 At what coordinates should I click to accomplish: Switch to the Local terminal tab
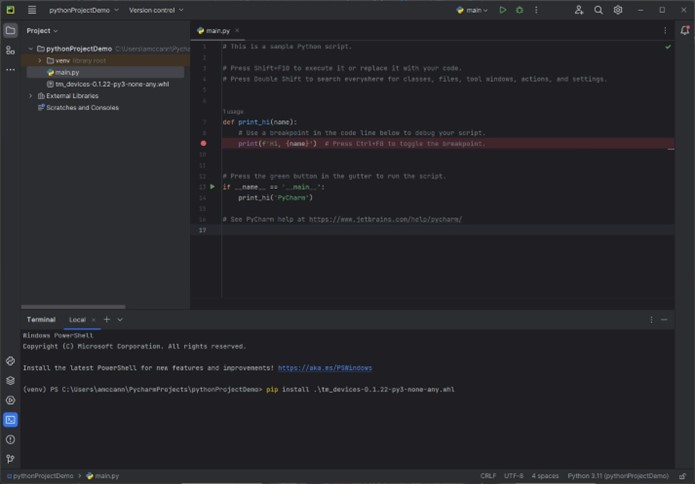[x=77, y=320]
